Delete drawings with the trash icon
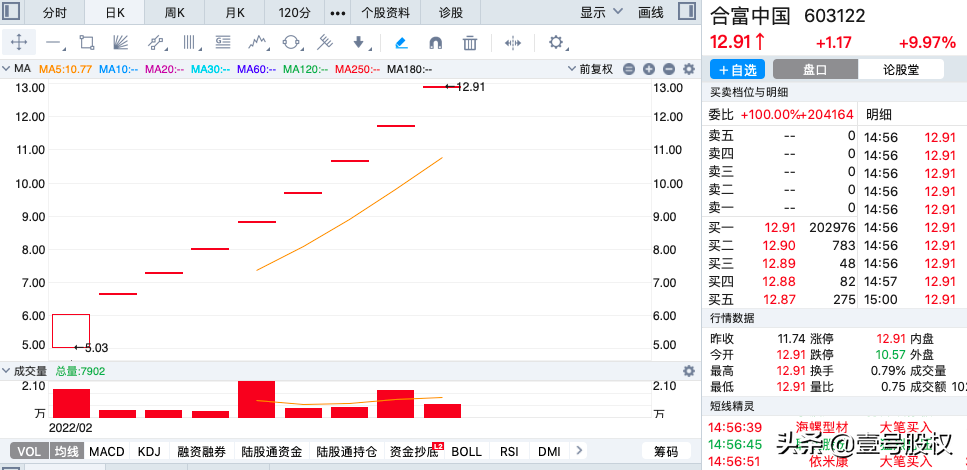This screenshot has width=967, height=470. pyautogui.click(x=470, y=43)
